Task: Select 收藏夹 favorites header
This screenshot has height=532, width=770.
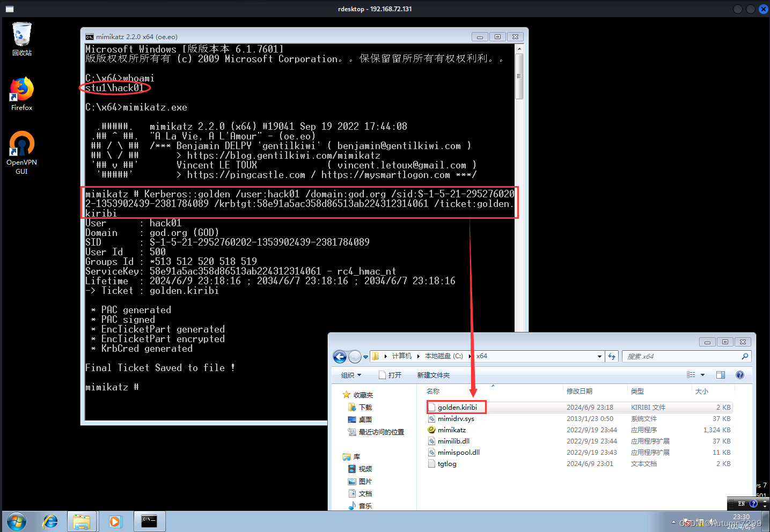Action: [x=363, y=395]
